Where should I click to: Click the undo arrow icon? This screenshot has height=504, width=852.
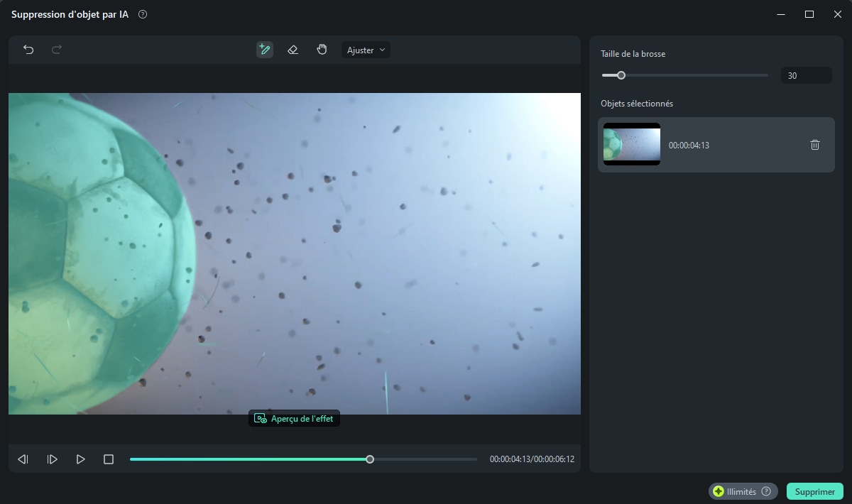pos(28,50)
